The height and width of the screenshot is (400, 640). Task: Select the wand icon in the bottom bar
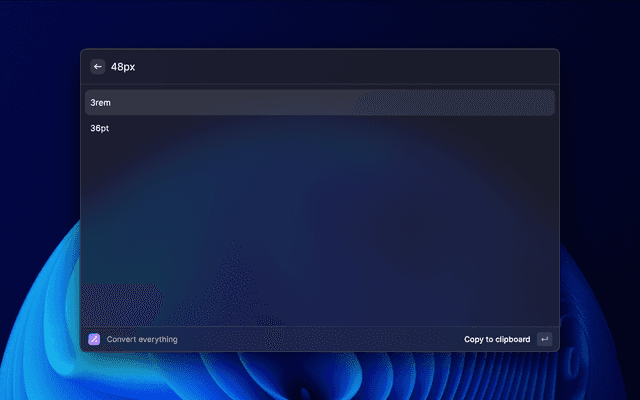click(x=94, y=339)
